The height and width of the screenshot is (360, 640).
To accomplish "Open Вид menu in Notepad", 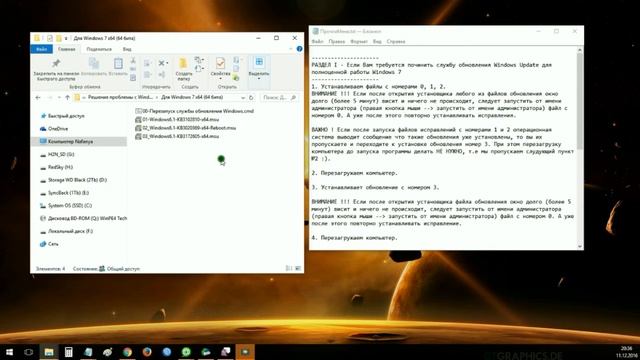I will coord(377,41).
